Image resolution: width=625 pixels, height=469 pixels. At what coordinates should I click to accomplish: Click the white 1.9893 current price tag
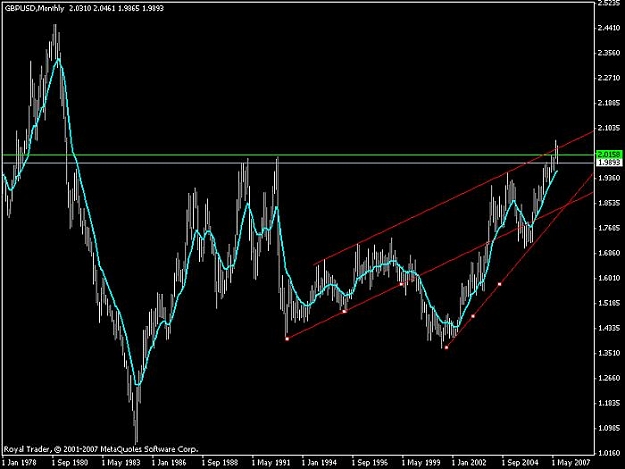click(609, 162)
